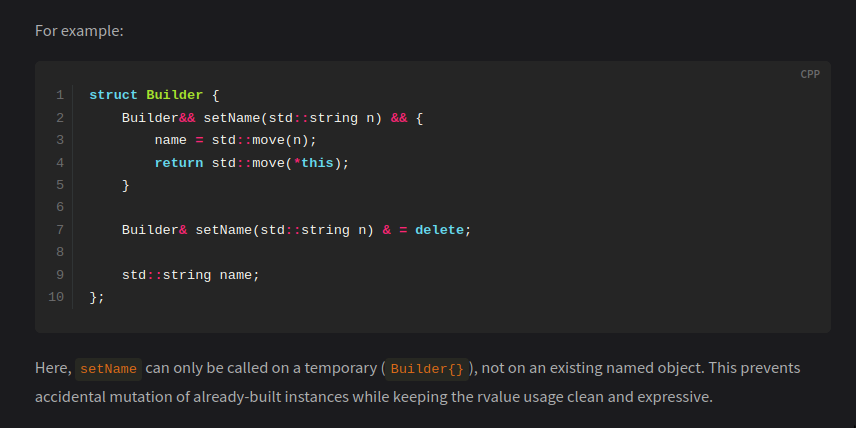The width and height of the screenshot is (856, 428).
Task: Click 'name' assignment on line 3
Action: (x=171, y=140)
